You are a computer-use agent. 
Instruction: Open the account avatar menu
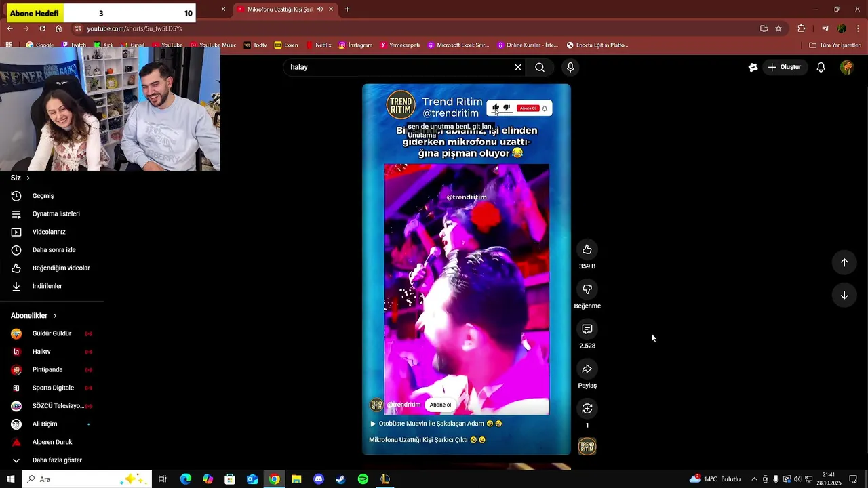pos(846,67)
